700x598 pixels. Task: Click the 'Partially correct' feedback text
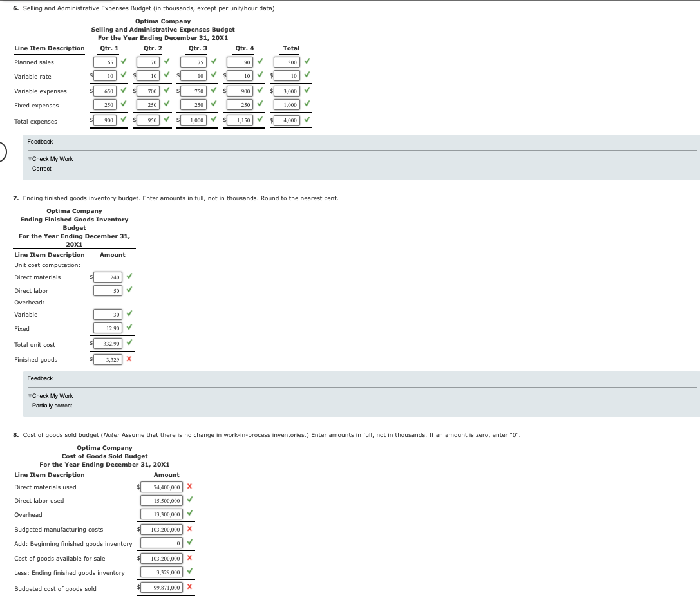coord(52,406)
